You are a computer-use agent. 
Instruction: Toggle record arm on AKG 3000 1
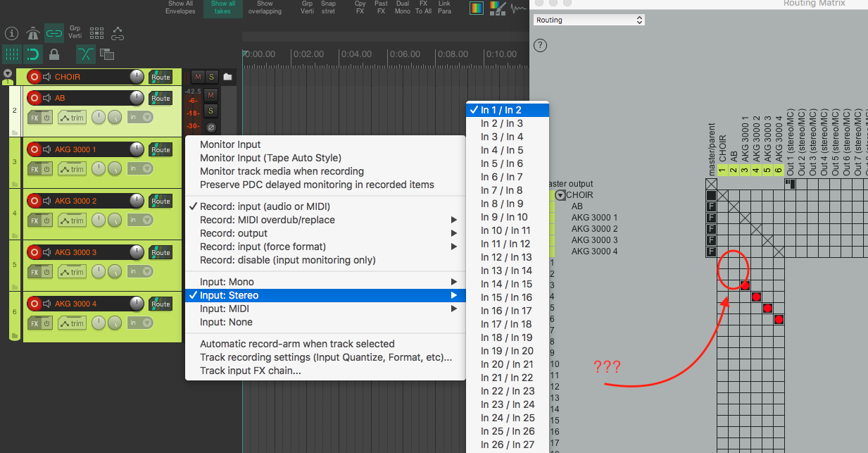[34, 149]
